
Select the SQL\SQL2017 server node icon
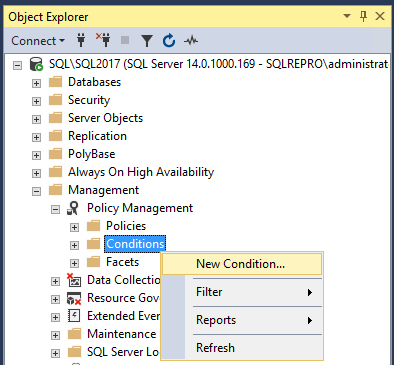click(36, 64)
